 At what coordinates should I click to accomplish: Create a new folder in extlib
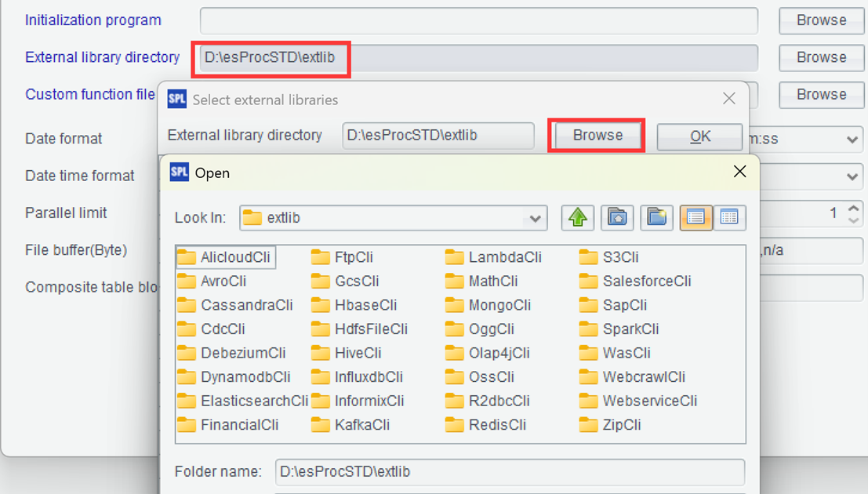[x=656, y=218]
